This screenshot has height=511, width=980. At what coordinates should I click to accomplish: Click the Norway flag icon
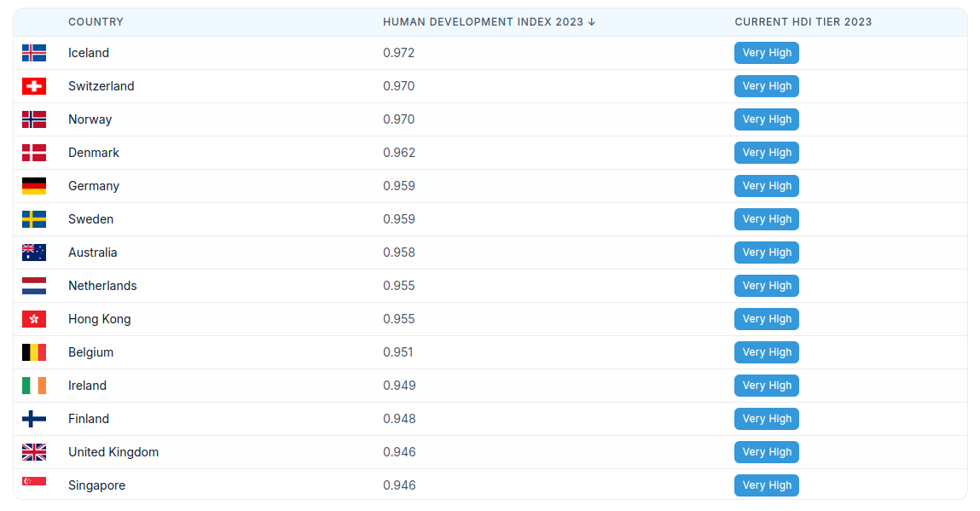34,119
